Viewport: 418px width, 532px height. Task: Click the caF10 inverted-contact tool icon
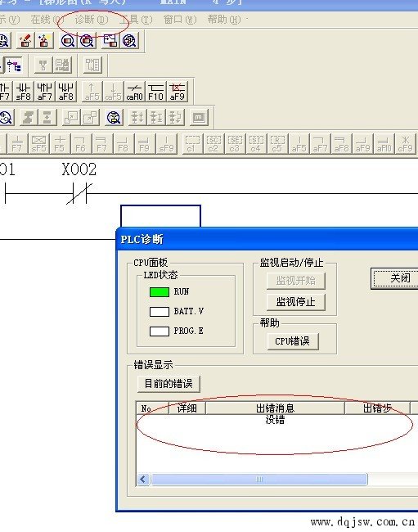click(135, 92)
